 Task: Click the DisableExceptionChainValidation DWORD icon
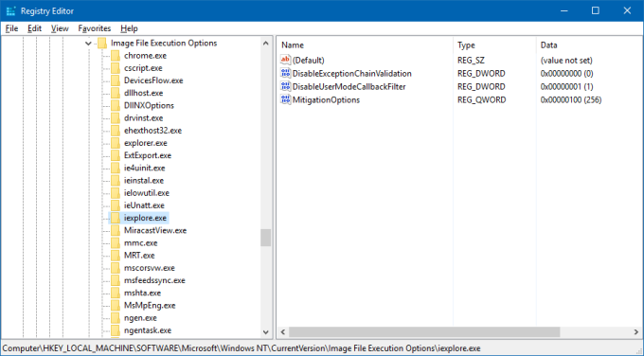pos(285,73)
